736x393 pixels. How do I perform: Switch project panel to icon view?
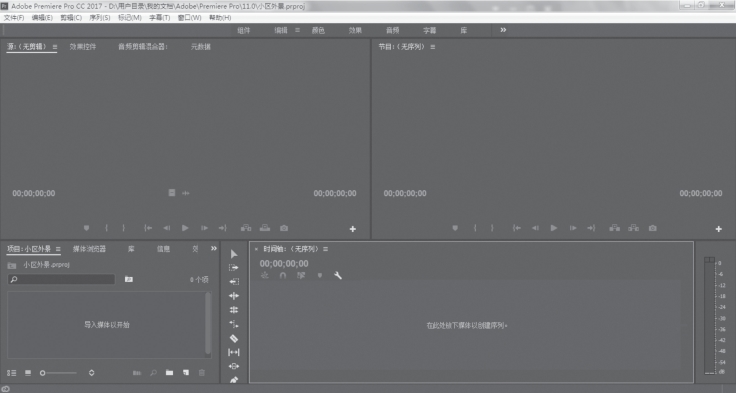click(28, 373)
